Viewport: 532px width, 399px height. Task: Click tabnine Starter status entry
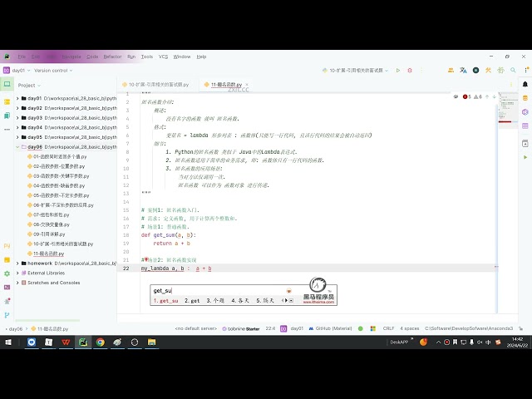click(x=241, y=328)
